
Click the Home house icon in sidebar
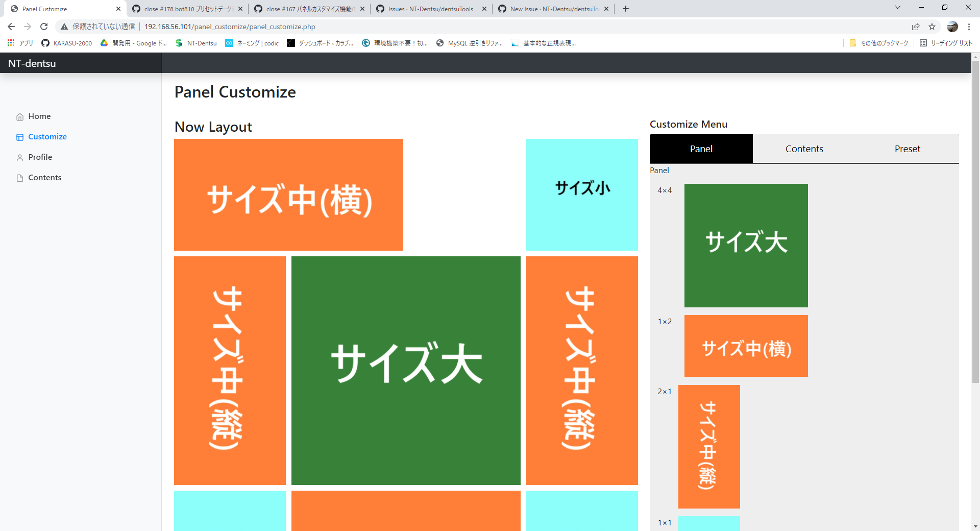coord(19,116)
